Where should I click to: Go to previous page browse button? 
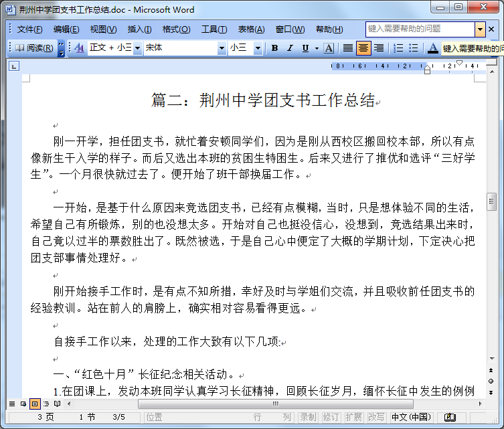491,370
